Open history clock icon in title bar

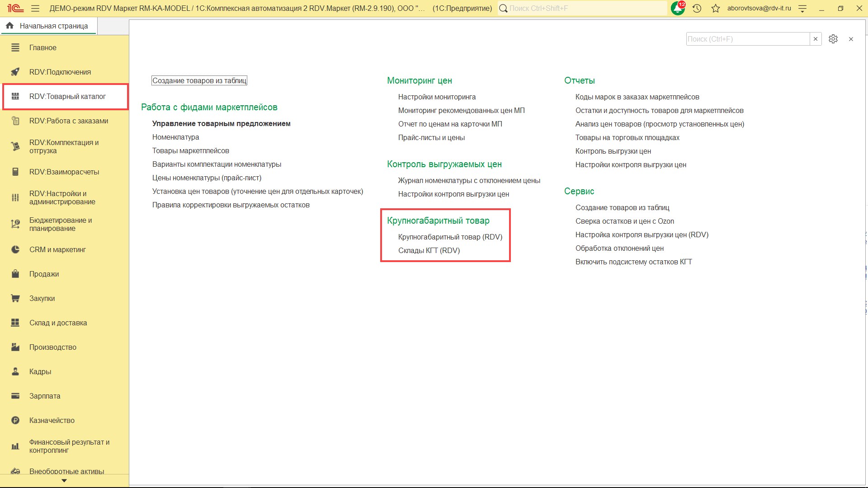coord(697,8)
